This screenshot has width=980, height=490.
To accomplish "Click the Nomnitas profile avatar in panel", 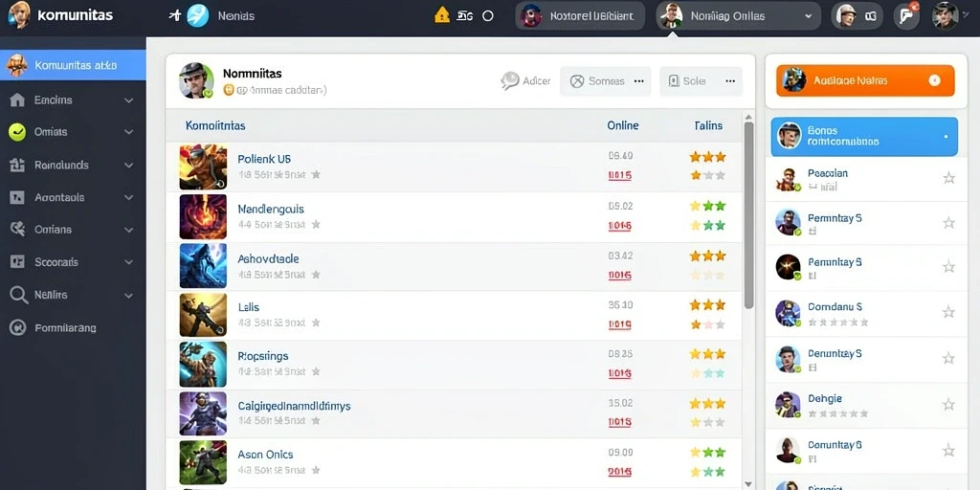I will pos(196,80).
